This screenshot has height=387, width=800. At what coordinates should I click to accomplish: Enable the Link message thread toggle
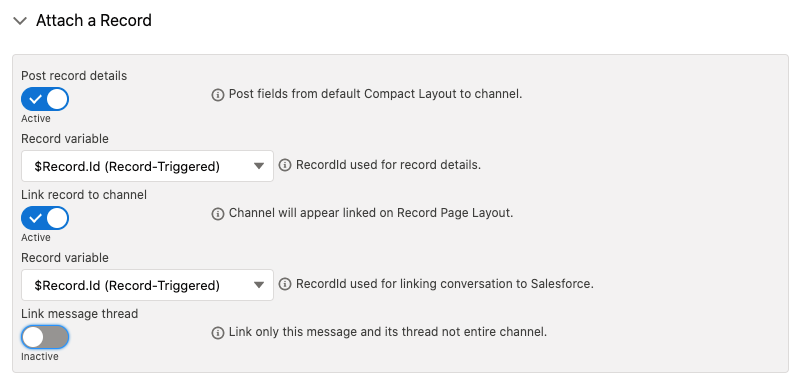45,337
